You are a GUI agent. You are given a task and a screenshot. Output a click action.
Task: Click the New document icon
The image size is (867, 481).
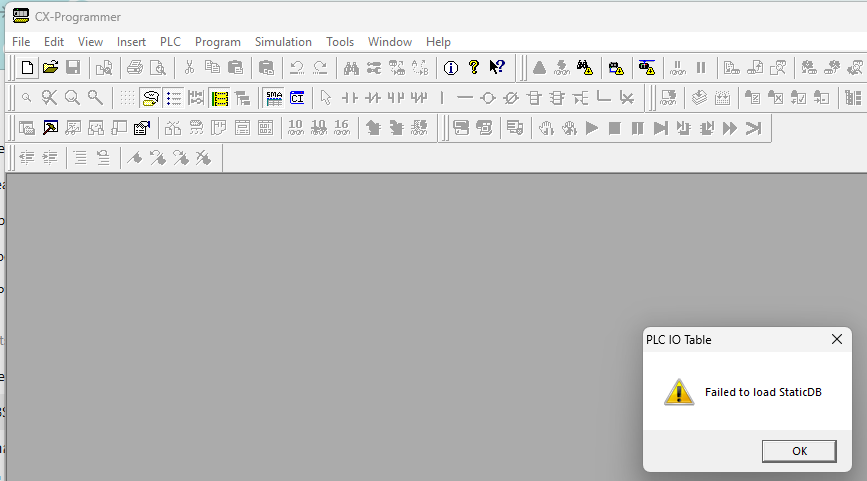click(x=28, y=68)
